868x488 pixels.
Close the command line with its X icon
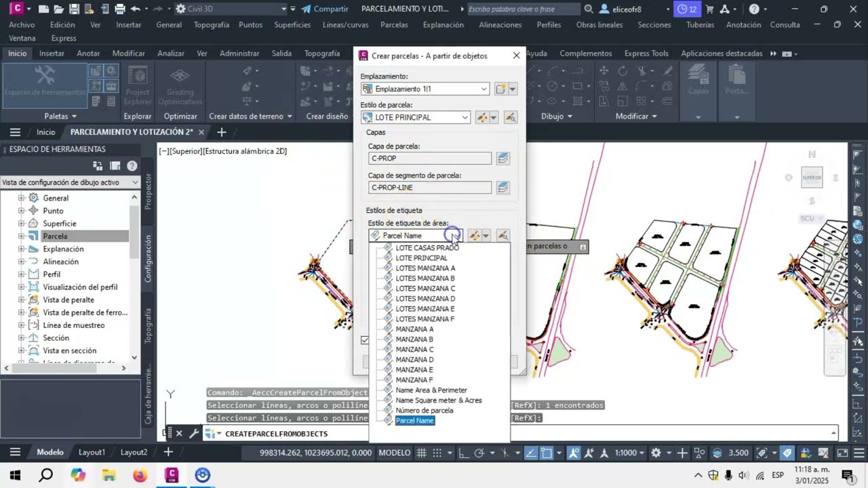[179, 433]
